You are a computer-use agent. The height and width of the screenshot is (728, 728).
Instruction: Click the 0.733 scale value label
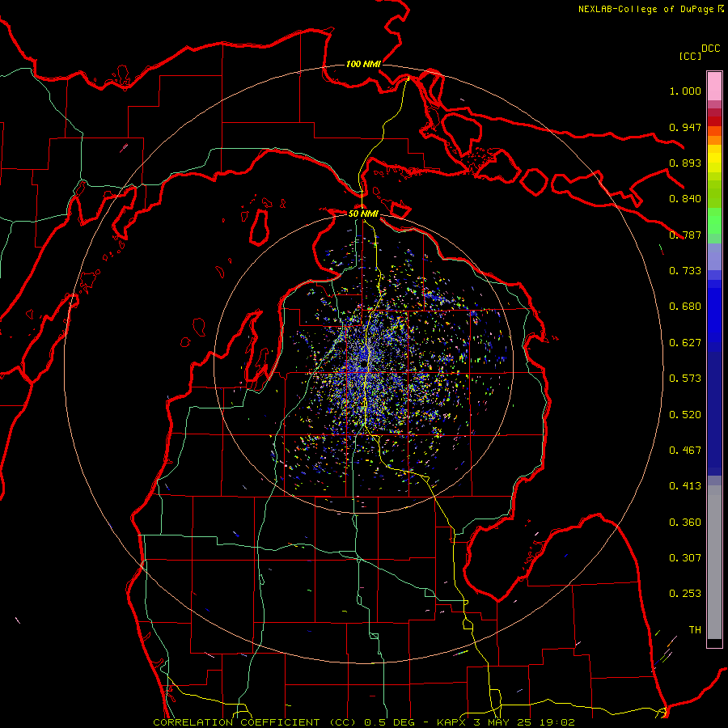(685, 271)
